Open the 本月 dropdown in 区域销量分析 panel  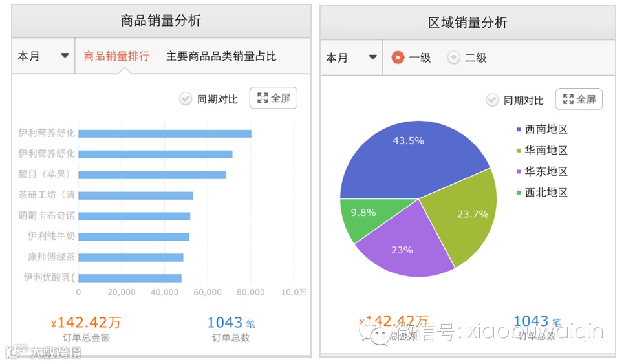tap(351, 58)
